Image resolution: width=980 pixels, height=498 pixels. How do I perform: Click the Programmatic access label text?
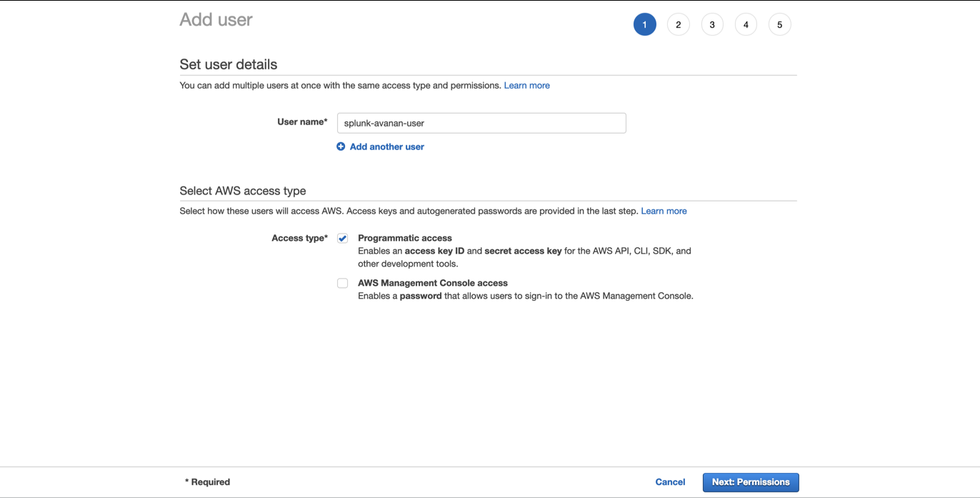(x=405, y=238)
